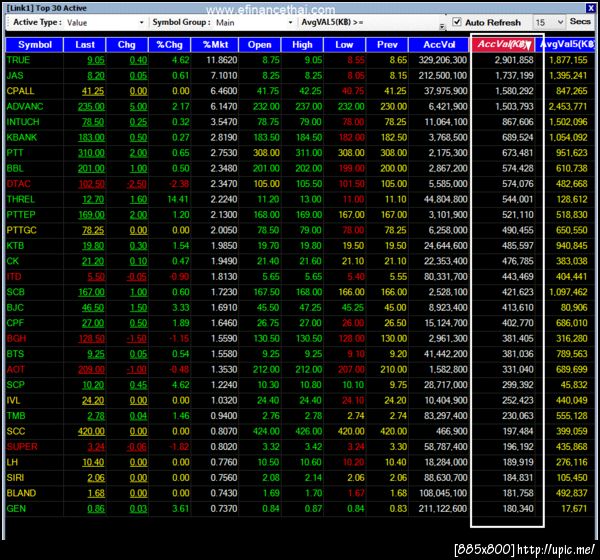600x560 pixels.
Task: Click GEN AccVol value 211,122,600
Action: 443,509
